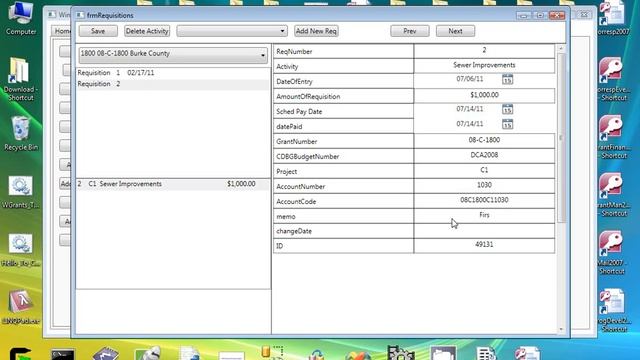Open calendar picker for Sched Pay Date
The image size is (640, 360).
[507, 109]
